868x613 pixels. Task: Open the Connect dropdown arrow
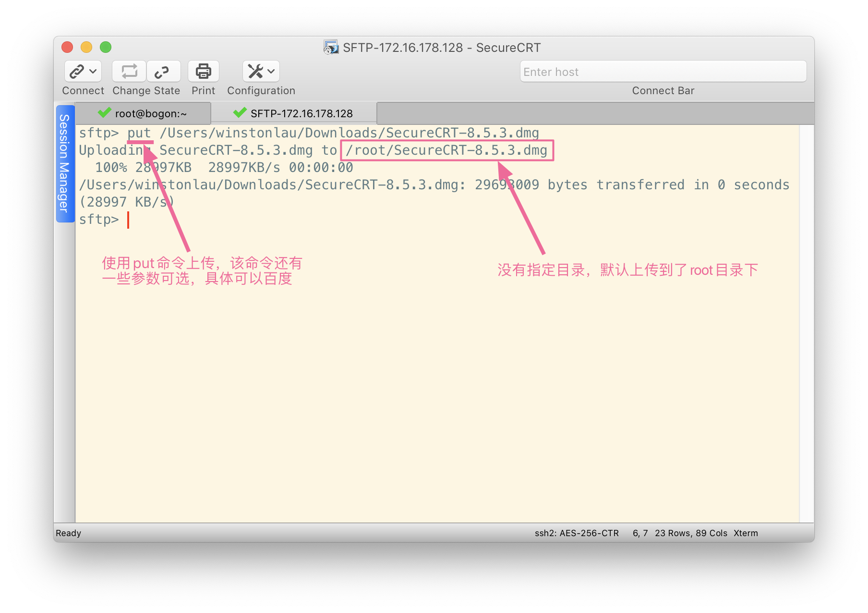point(93,72)
